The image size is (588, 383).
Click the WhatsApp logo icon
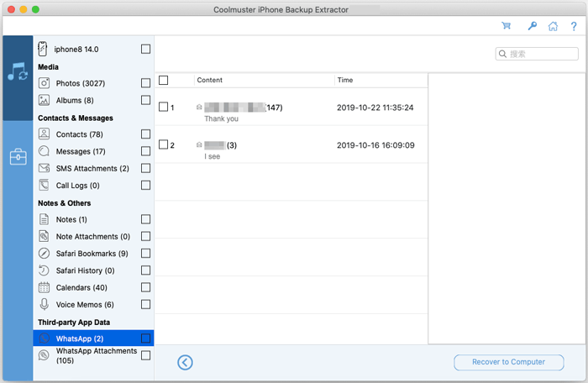[x=44, y=338]
